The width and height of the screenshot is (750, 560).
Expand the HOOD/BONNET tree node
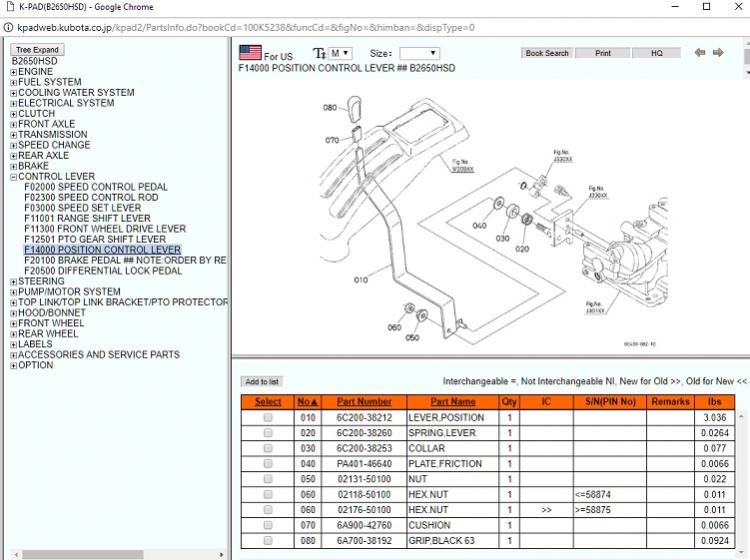pyautogui.click(x=14, y=313)
